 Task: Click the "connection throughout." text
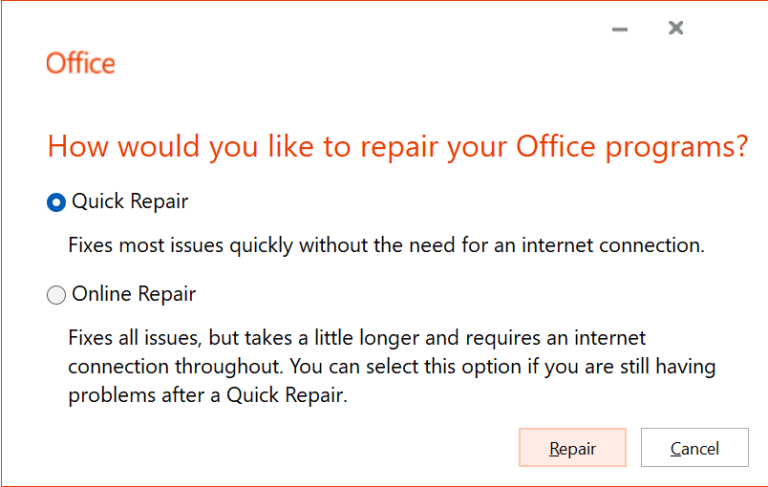[176, 366]
